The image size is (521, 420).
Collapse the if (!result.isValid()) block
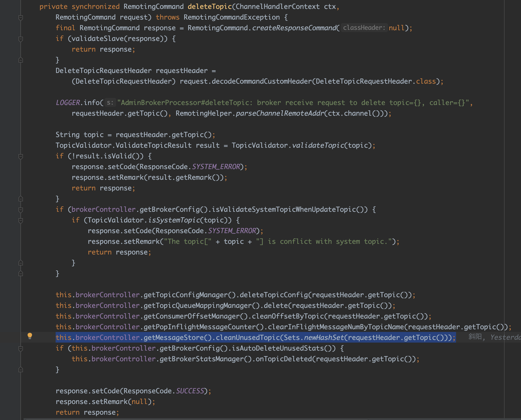(x=21, y=157)
